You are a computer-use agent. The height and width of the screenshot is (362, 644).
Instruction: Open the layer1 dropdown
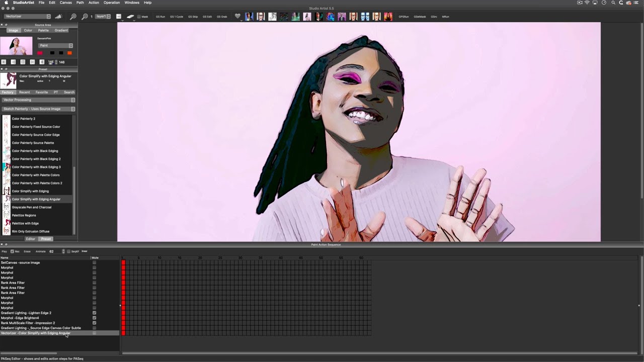pos(103,17)
